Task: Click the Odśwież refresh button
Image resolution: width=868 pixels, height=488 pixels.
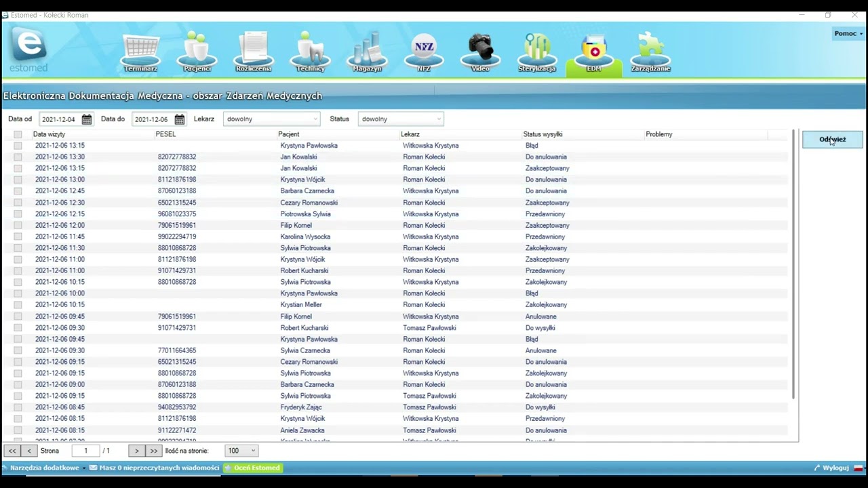Action: tap(833, 140)
